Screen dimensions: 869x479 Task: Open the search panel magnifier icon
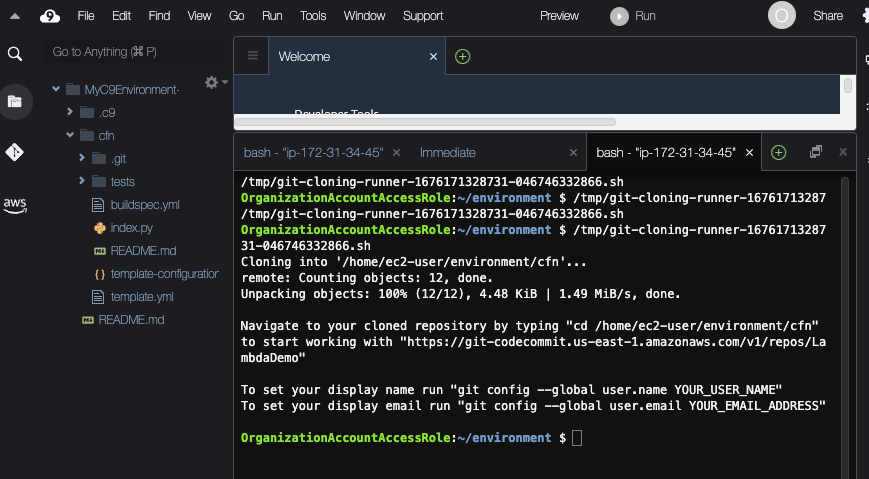pyautogui.click(x=15, y=54)
